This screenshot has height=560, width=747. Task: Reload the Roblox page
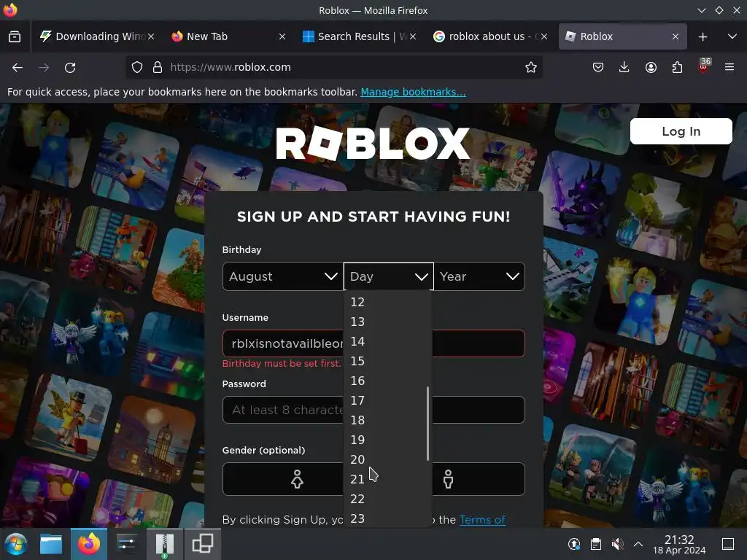point(70,68)
